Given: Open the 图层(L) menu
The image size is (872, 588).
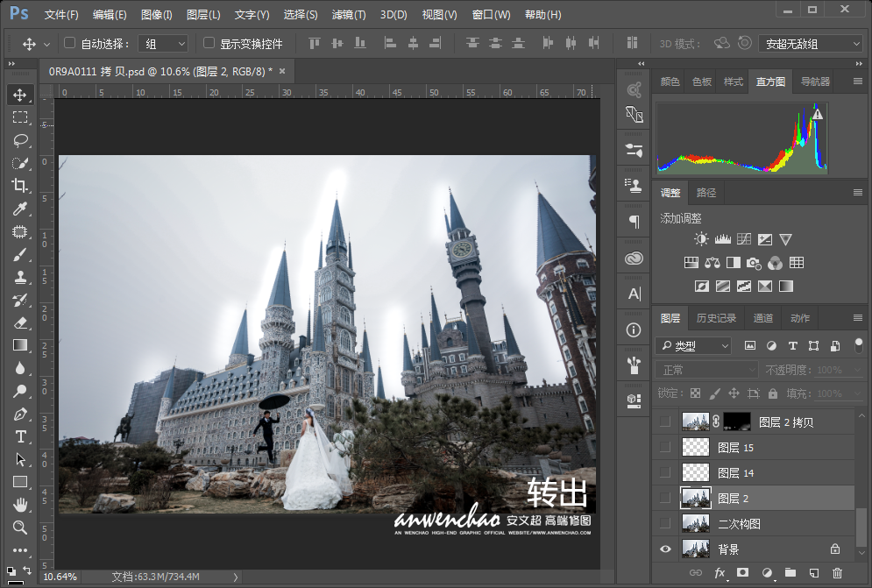Looking at the screenshot, I should pyautogui.click(x=203, y=15).
